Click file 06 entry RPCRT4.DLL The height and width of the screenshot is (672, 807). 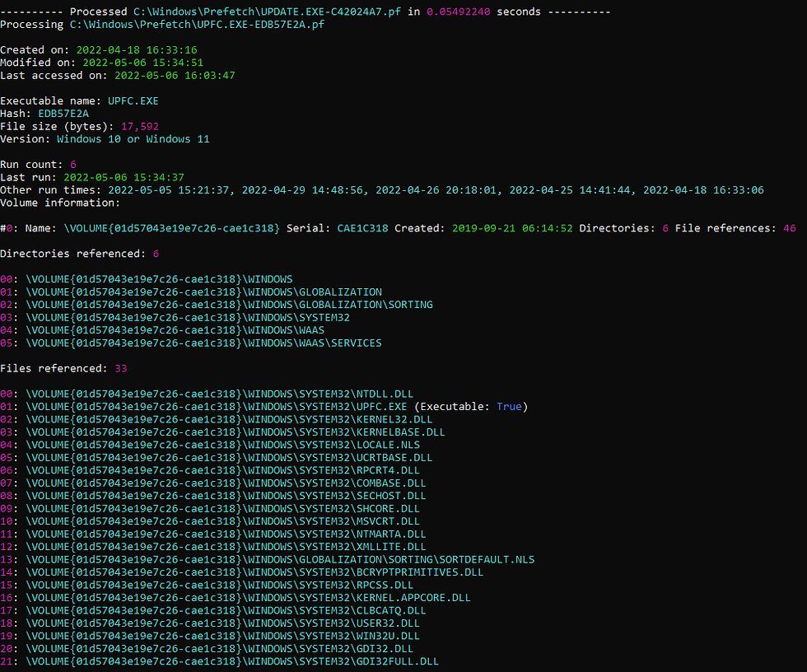[210, 470]
